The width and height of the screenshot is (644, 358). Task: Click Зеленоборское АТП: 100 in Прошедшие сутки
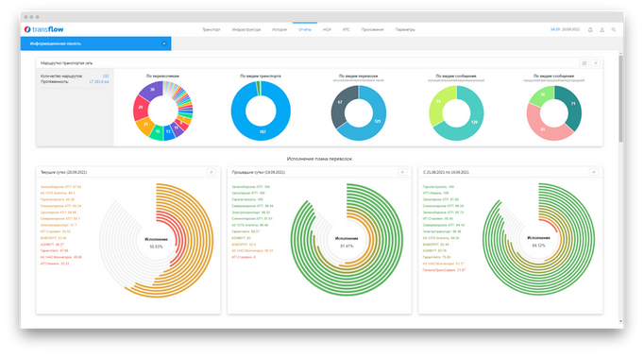tap(250, 187)
